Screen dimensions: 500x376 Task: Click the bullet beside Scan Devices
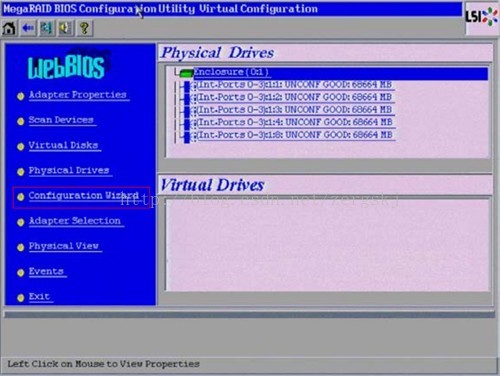[x=21, y=121]
